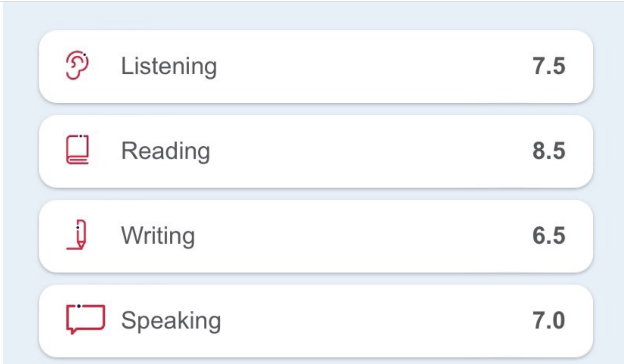Screen dimensions: 624x364
Task: Select the Writing label text
Action: 158,236
